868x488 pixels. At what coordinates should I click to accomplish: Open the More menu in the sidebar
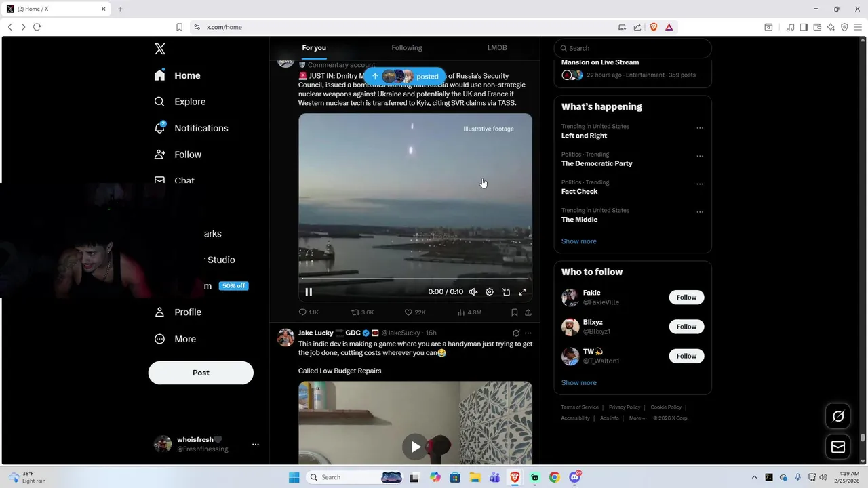[x=175, y=339]
